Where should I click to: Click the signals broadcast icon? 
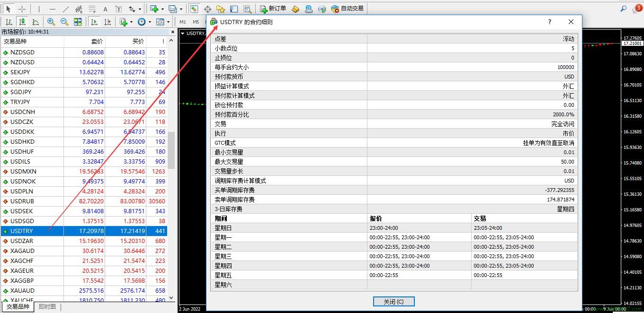(x=322, y=9)
